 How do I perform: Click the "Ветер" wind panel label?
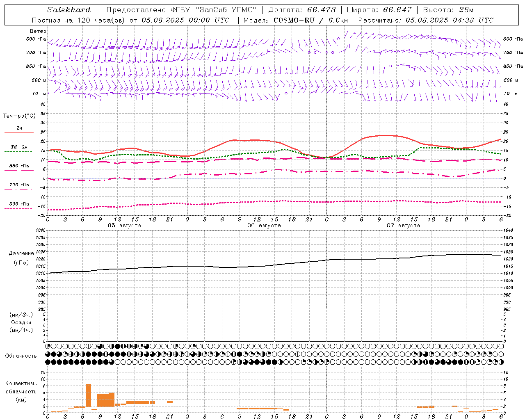point(38,31)
